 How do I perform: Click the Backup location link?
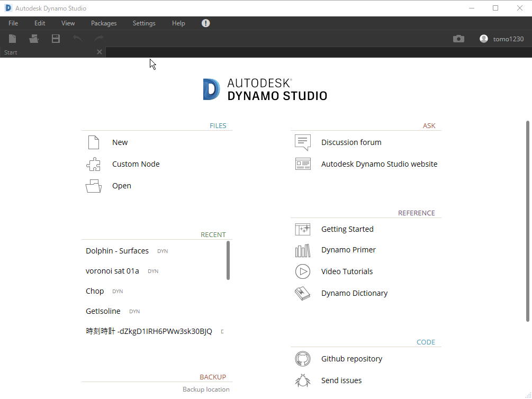click(206, 389)
